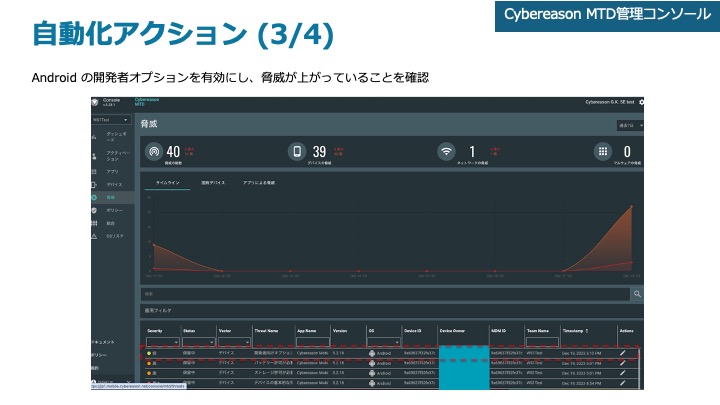
Task: Click the devices icon in the sidebar
Action: click(x=94, y=185)
